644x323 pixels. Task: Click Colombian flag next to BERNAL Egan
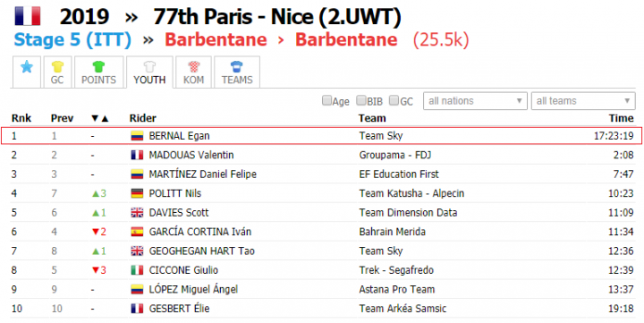137,136
